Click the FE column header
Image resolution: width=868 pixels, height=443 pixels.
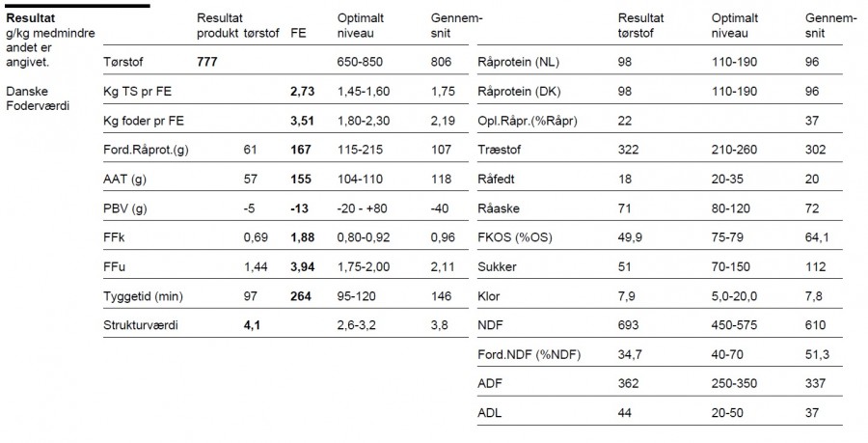click(x=298, y=33)
